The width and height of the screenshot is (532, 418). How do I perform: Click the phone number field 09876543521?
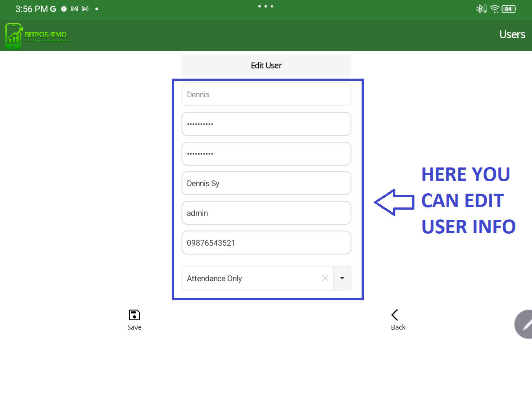point(266,243)
